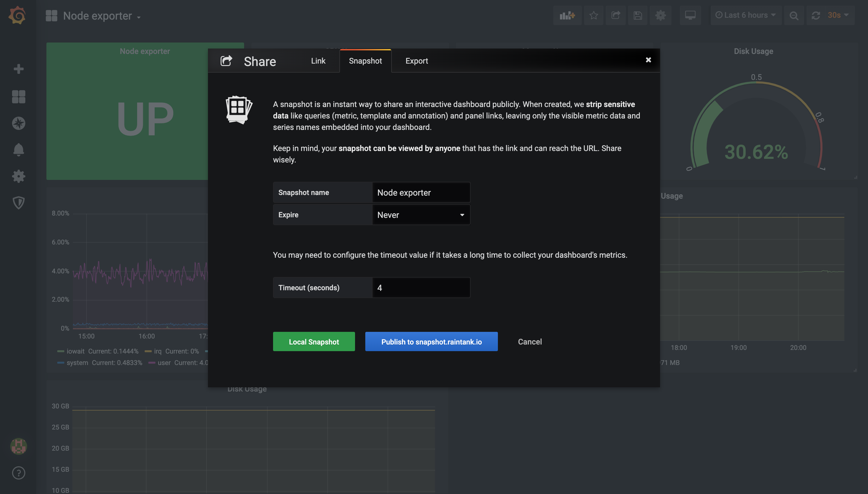Star the dashboard as favorite
Image resolution: width=868 pixels, height=494 pixels.
593,15
